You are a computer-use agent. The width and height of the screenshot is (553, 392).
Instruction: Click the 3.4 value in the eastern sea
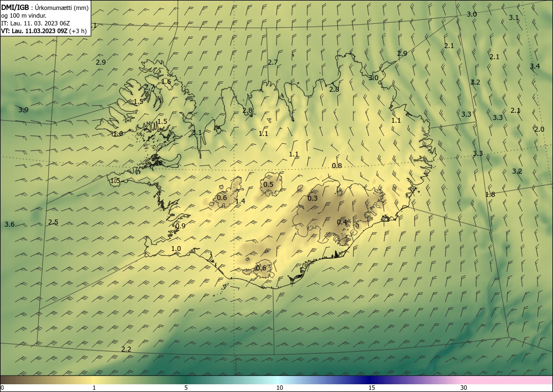pos(535,66)
